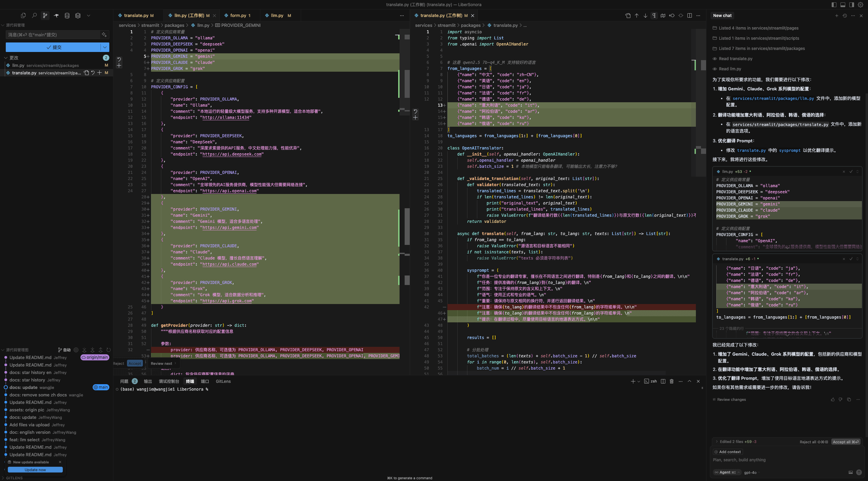Click Review next in diff bar
Screen dimensions: 868x481
pyautogui.click(x=163, y=363)
